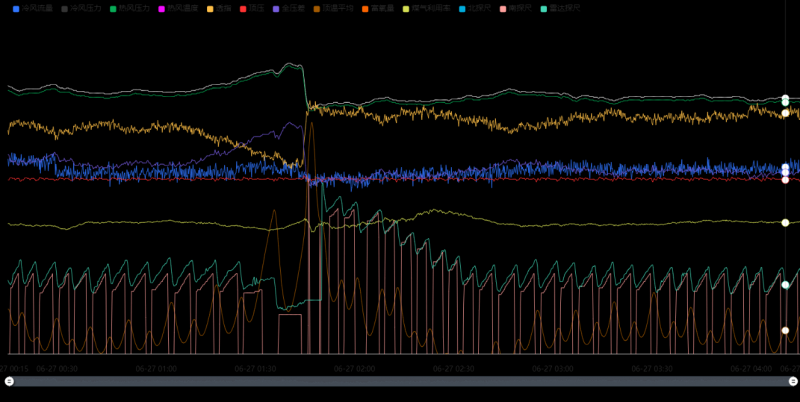Click the middle of the time range scrollbar
This screenshot has width=800, height=402.
coord(400,381)
